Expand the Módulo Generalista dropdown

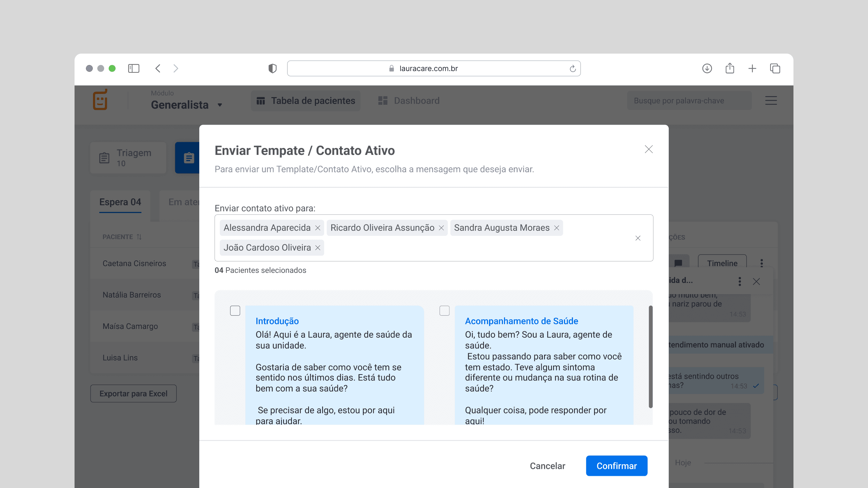pos(219,105)
